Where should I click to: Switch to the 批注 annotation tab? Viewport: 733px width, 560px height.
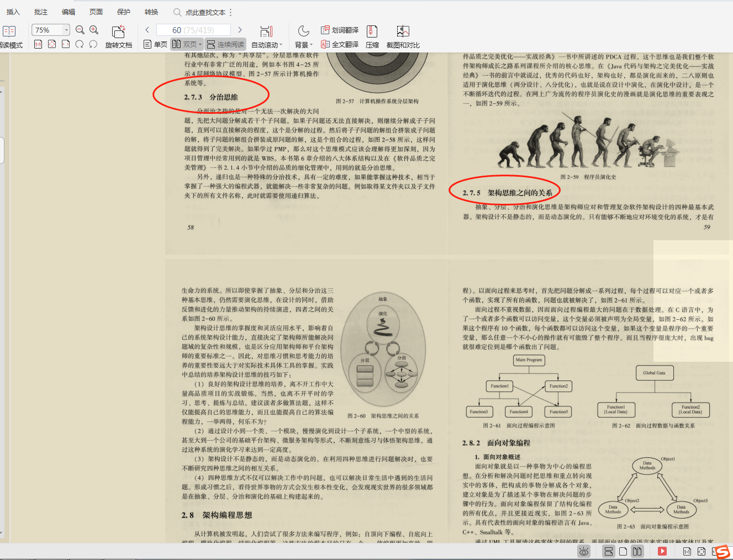click(40, 11)
